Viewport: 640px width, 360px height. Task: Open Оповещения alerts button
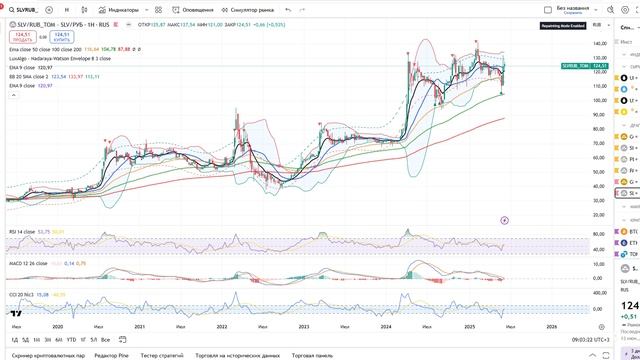(x=193, y=10)
